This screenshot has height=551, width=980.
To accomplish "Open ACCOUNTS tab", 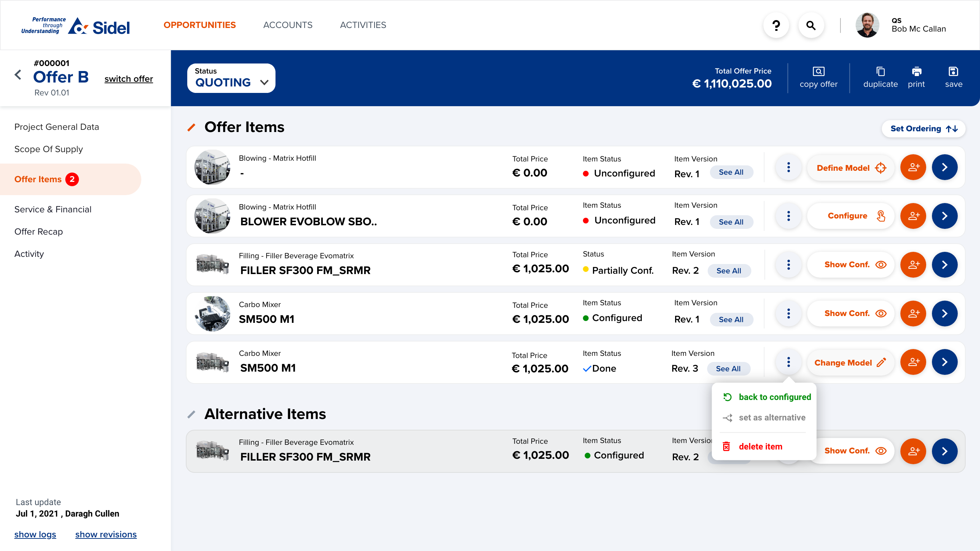I will click(x=288, y=25).
